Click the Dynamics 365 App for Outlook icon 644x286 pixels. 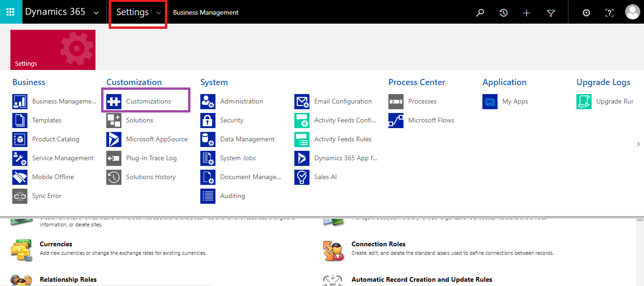tap(302, 158)
